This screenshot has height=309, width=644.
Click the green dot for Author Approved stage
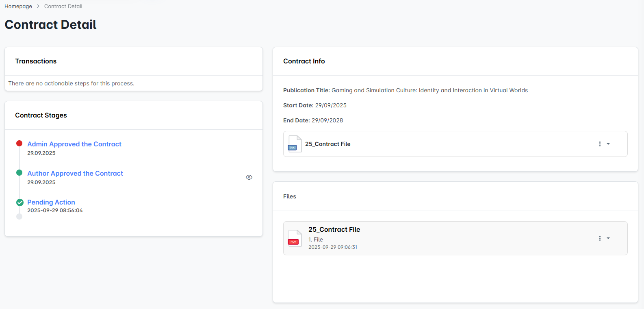pyautogui.click(x=19, y=173)
